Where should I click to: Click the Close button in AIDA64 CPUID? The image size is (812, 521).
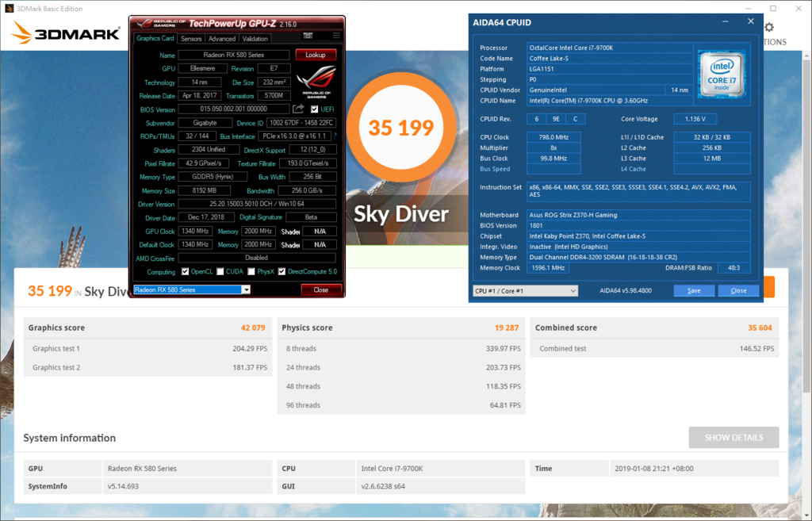(738, 290)
